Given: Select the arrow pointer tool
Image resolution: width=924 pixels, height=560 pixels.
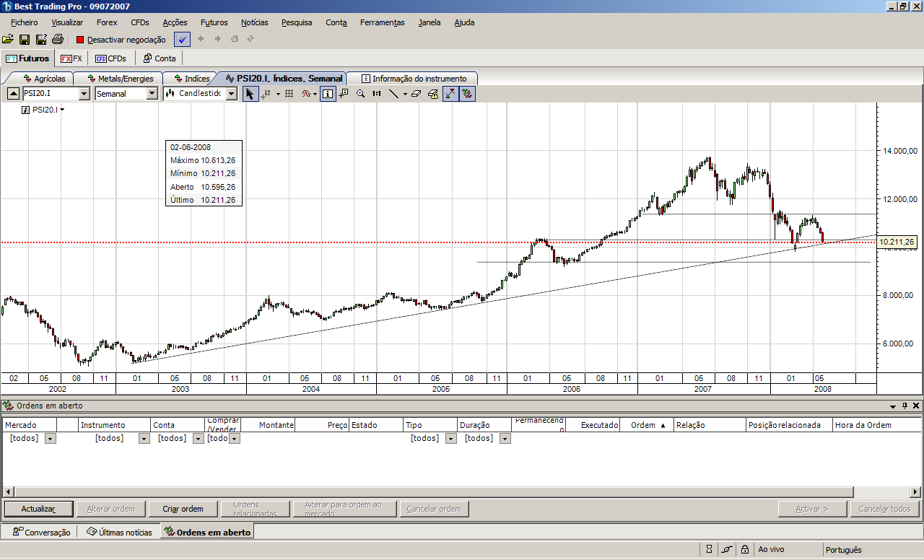Looking at the screenshot, I should pos(250,94).
